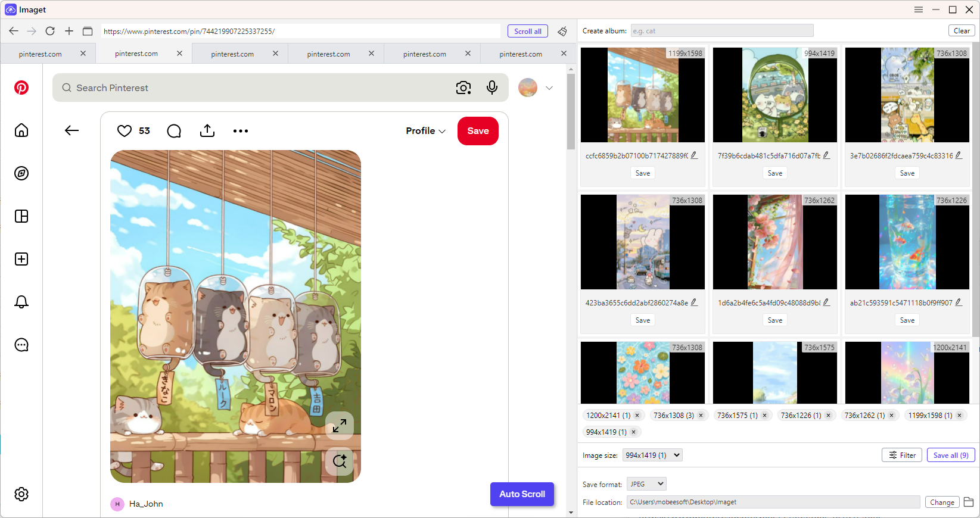Screen dimensions: 980x518
Task: Expand the pin image to fullscreen
Action: [x=340, y=426]
